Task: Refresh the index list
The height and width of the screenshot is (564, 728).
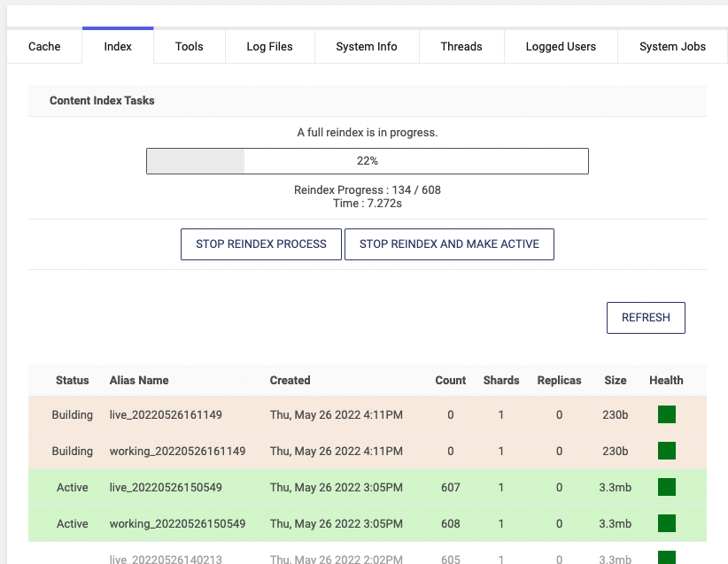Action: pyautogui.click(x=646, y=318)
